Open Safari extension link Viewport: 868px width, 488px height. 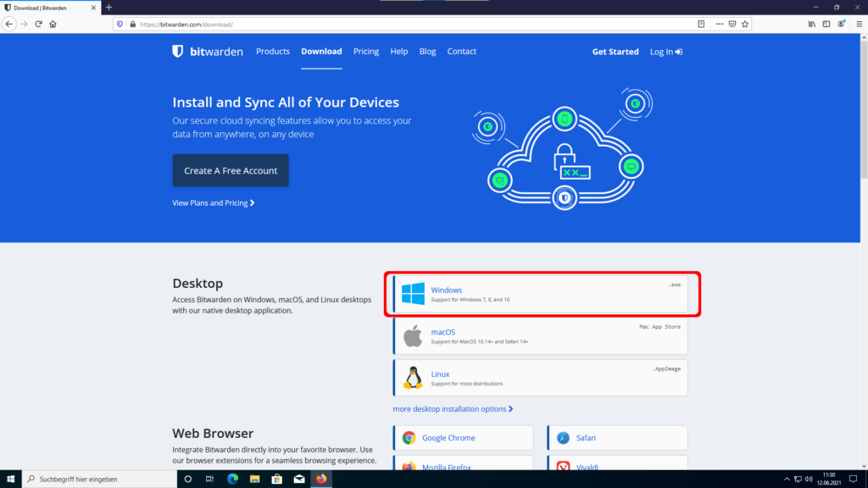tap(617, 438)
